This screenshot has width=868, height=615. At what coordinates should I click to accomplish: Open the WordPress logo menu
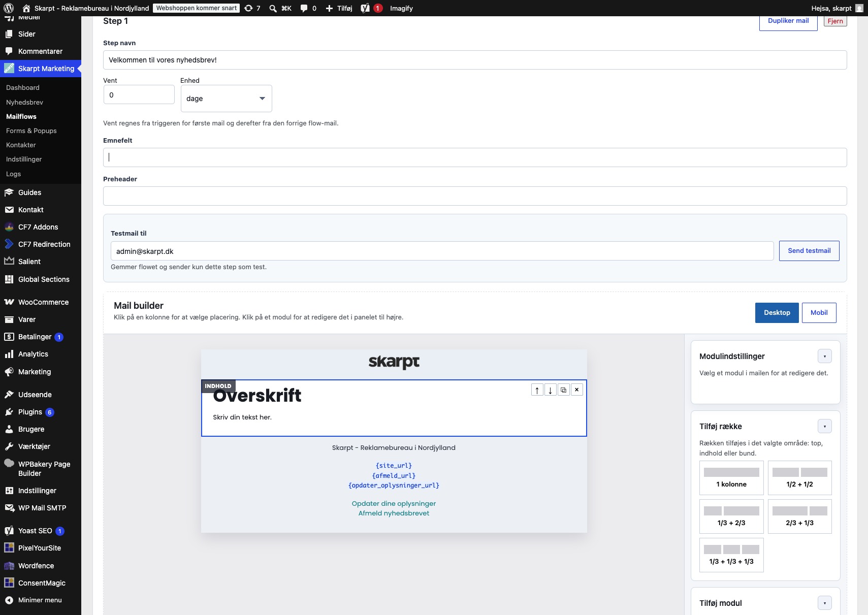coord(9,8)
